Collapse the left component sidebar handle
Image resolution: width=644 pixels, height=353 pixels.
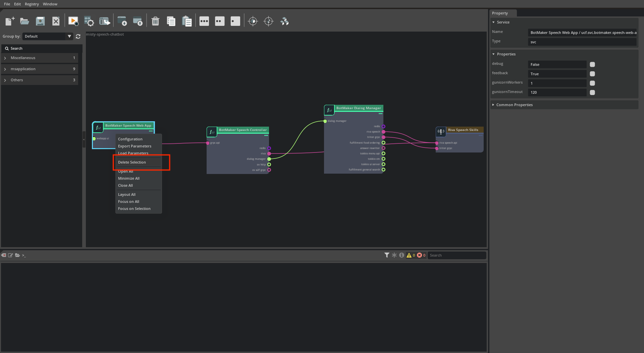coord(84,139)
